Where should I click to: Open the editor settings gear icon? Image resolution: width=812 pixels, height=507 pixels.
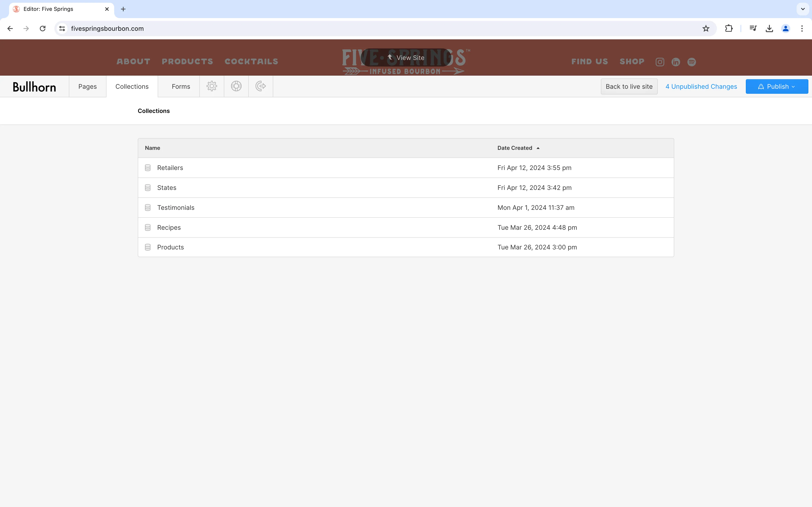212,86
